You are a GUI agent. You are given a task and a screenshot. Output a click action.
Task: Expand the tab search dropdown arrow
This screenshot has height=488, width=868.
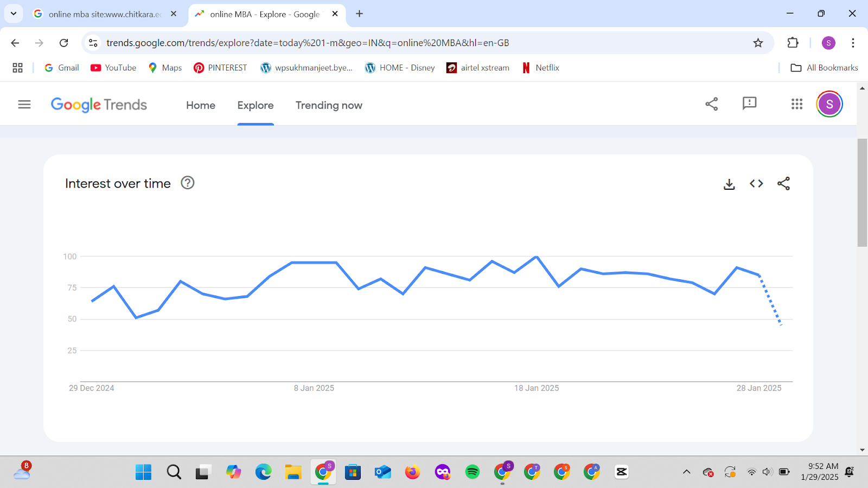[14, 14]
